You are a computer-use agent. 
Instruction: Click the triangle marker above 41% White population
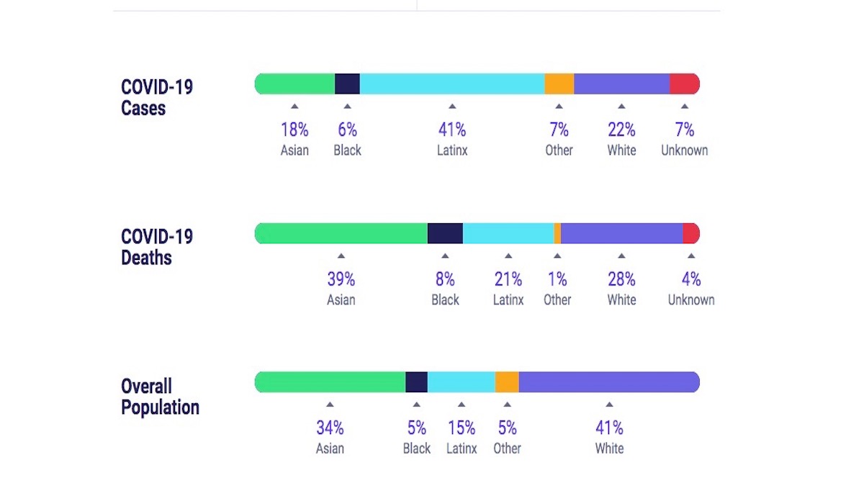coord(609,405)
